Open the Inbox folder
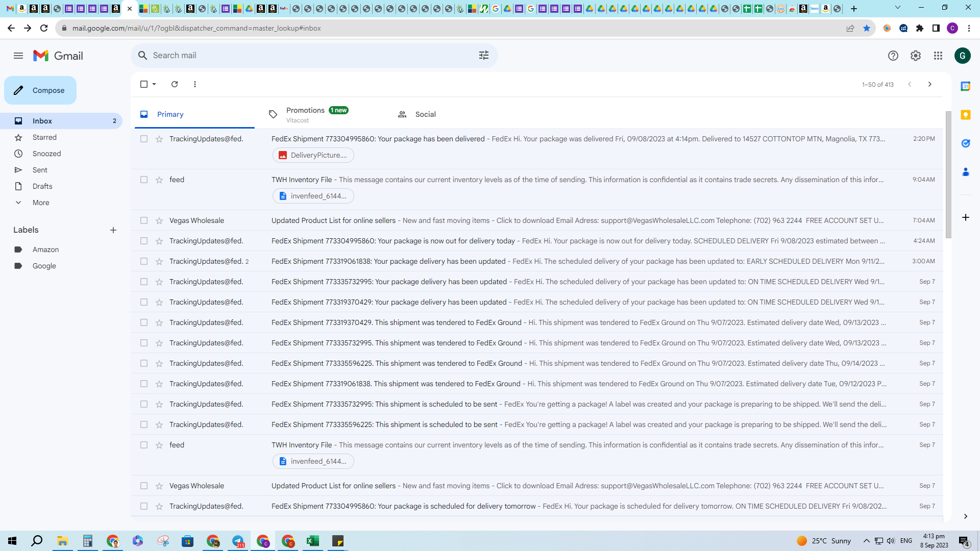The height and width of the screenshot is (551, 980). pos(61,121)
